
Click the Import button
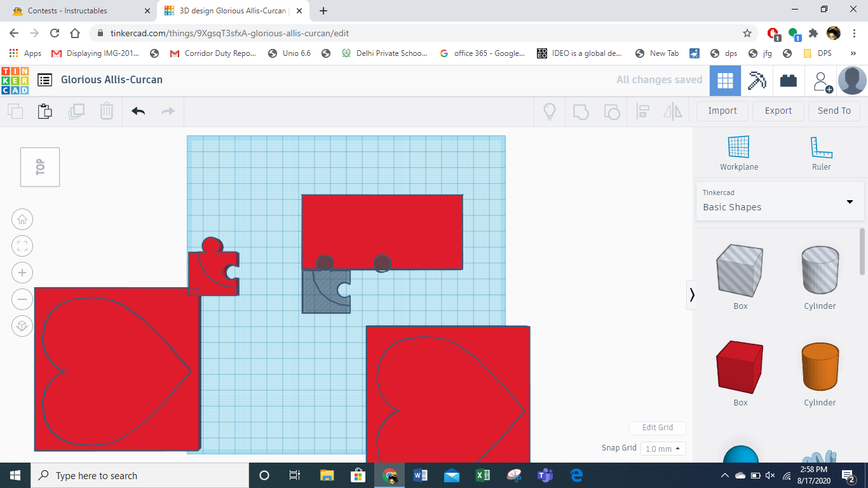pos(722,111)
